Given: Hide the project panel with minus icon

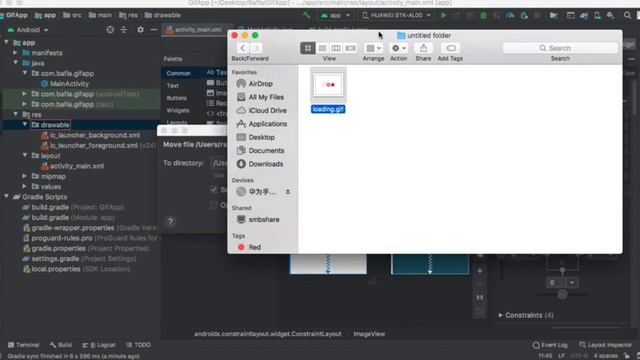Looking at the screenshot, I should (x=153, y=30).
